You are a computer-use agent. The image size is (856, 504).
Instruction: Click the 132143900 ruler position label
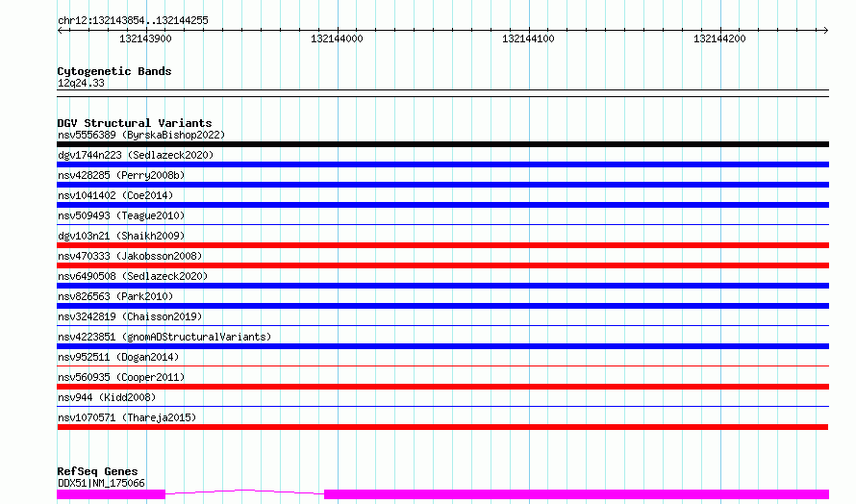(x=145, y=38)
